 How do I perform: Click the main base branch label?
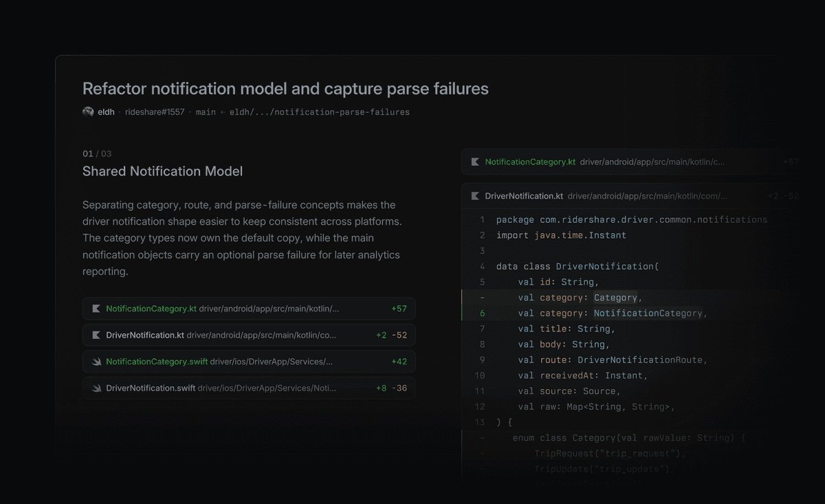pyautogui.click(x=206, y=111)
